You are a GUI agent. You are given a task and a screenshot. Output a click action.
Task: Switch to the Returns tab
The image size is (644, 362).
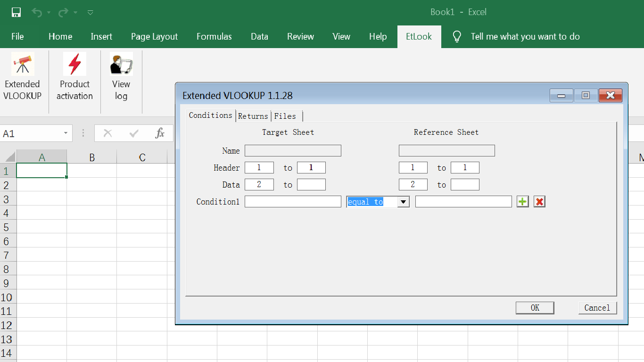point(253,116)
